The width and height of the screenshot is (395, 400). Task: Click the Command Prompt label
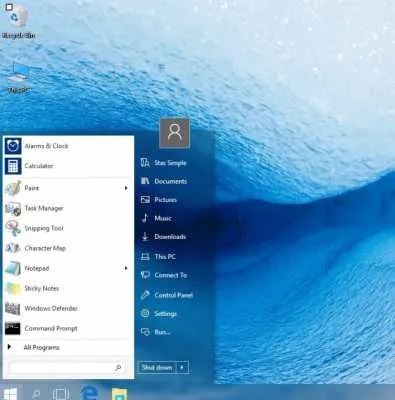(x=51, y=329)
